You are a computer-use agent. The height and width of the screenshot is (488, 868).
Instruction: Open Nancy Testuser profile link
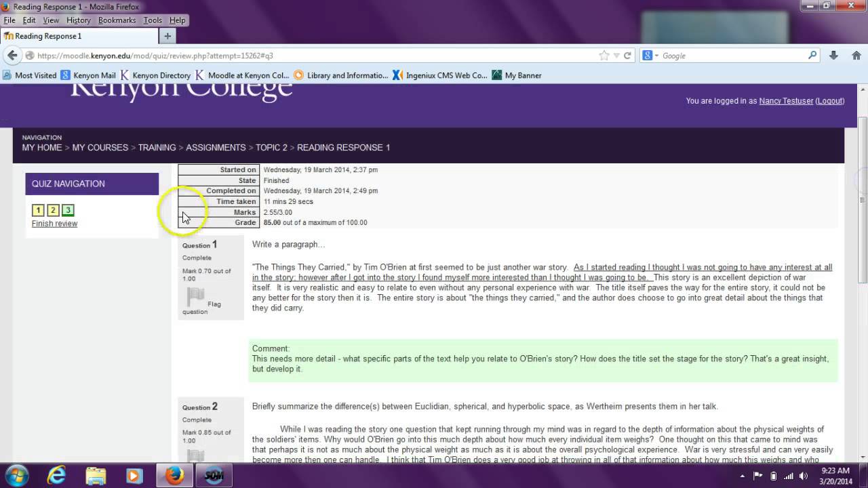[786, 101]
